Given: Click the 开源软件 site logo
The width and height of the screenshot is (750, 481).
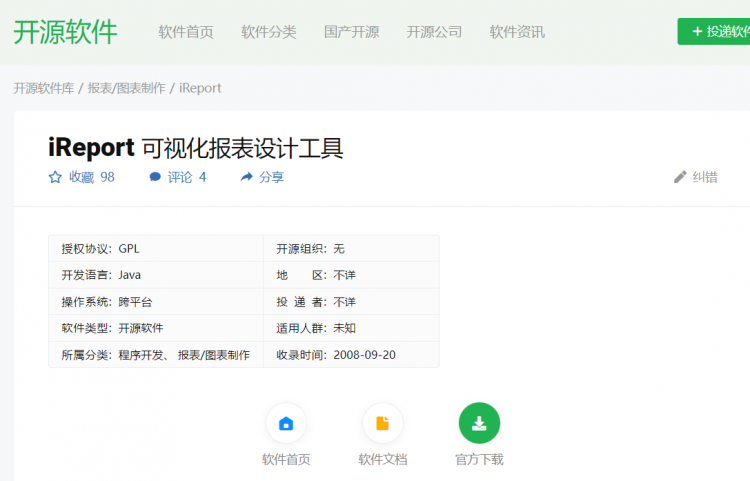Looking at the screenshot, I should pyautogui.click(x=65, y=32).
